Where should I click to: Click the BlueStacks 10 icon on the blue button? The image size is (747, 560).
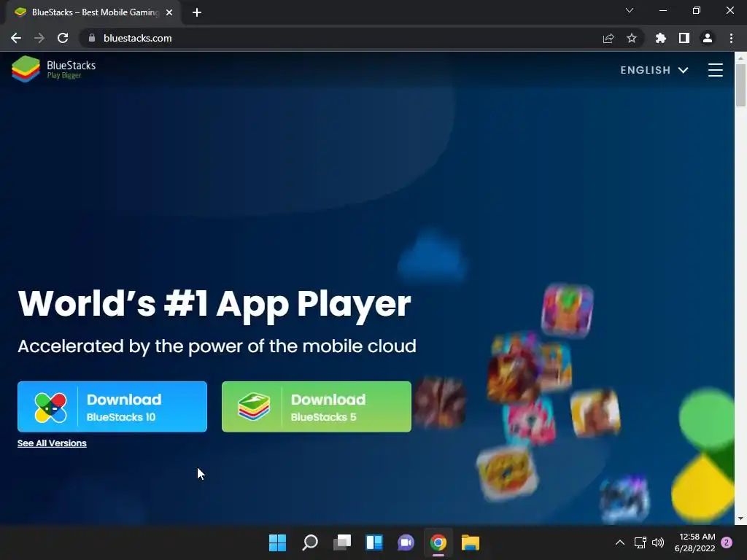[50, 408]
